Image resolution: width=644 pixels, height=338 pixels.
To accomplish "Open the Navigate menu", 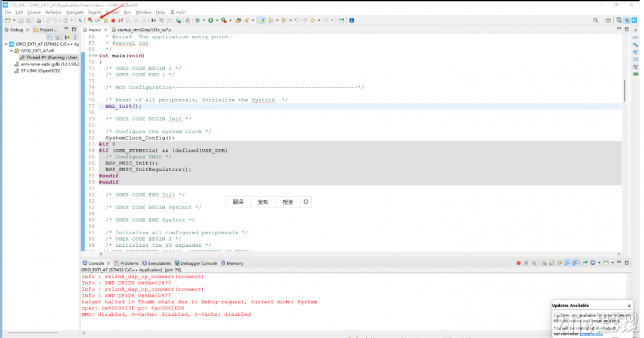I will tap(75, 13).
